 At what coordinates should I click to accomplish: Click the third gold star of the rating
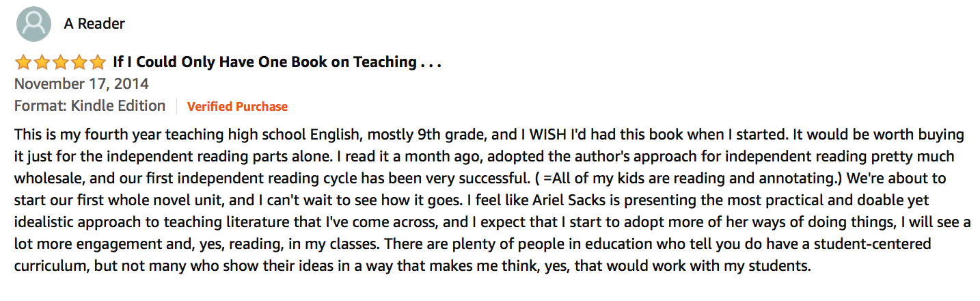[x=60, y=63]
